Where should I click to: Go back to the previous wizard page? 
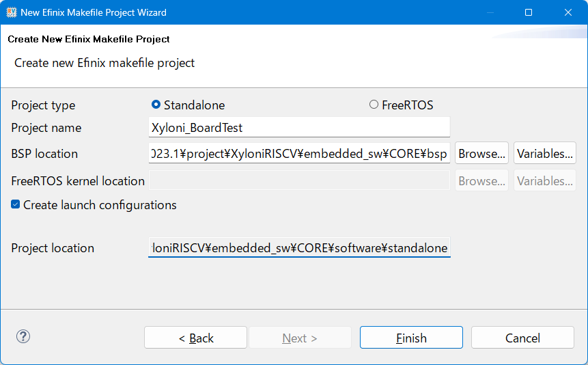click(x=195, y=338)
